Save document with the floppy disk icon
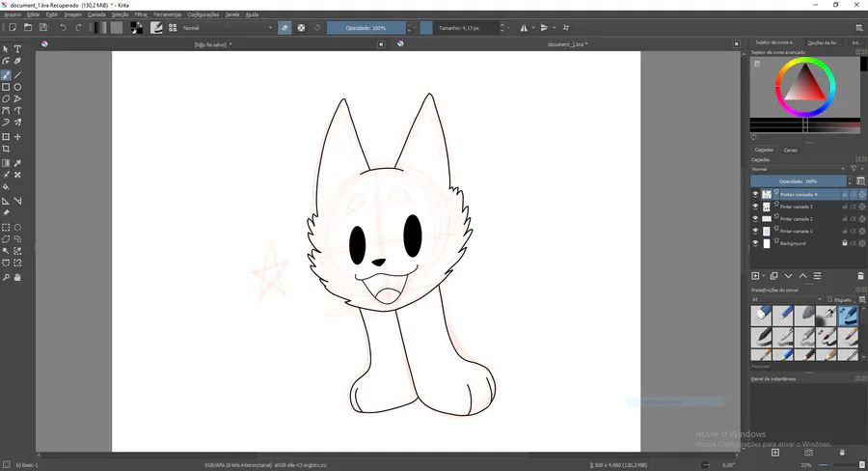This screenshot has width=868, height=471. point(43,28)
